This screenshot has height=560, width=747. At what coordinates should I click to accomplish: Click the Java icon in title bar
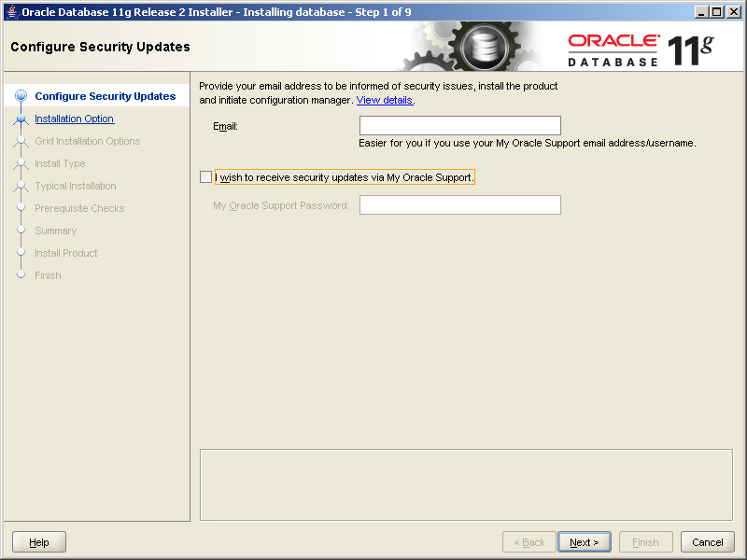12,12
